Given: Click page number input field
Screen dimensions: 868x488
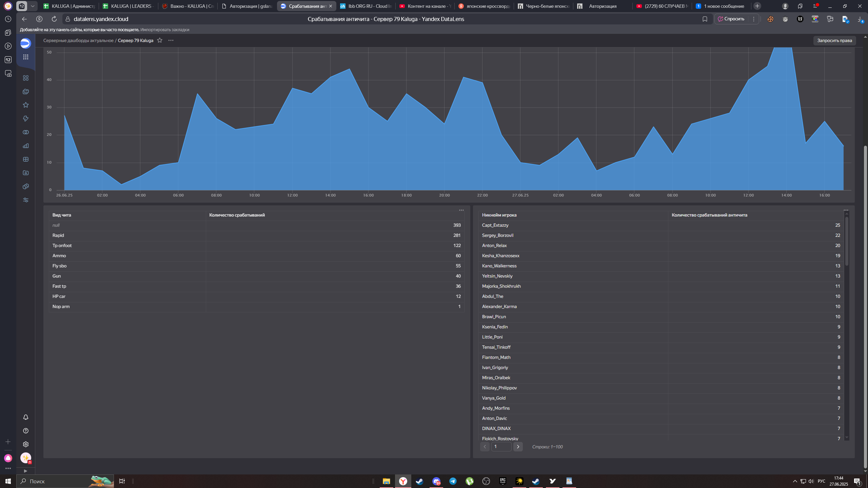Looking at the screenshot, I should (x=501, y=447).
